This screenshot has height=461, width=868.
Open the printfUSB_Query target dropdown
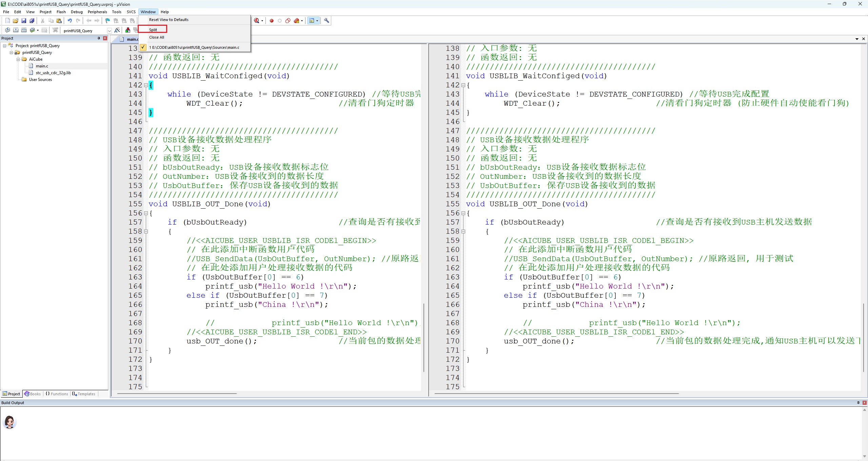[109, 30]
